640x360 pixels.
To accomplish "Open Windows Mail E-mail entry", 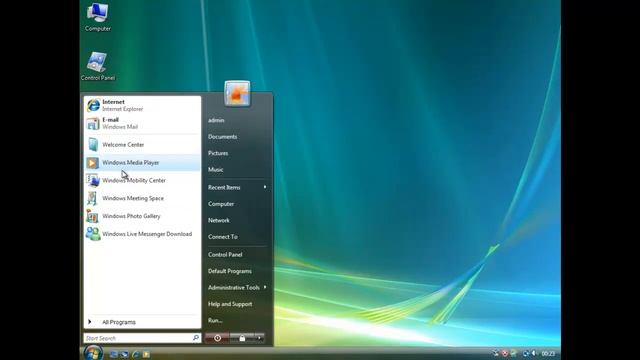I will pos(142,123).
